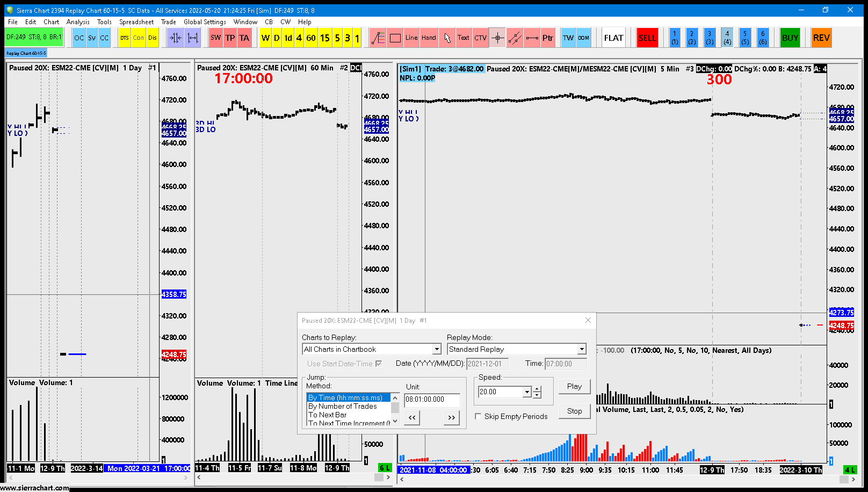868x492 pixels.
Task: Click the expand bar spacing icon
Action: 193,38
